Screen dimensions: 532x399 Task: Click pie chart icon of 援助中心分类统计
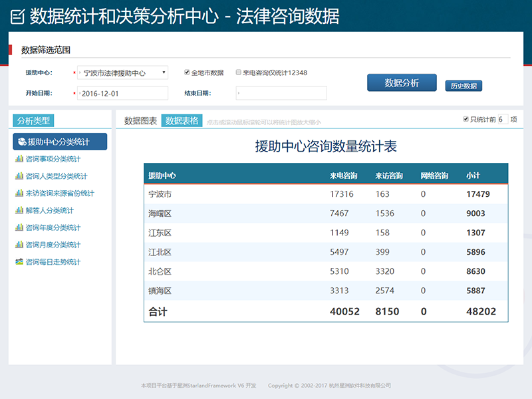pos(22,142)
